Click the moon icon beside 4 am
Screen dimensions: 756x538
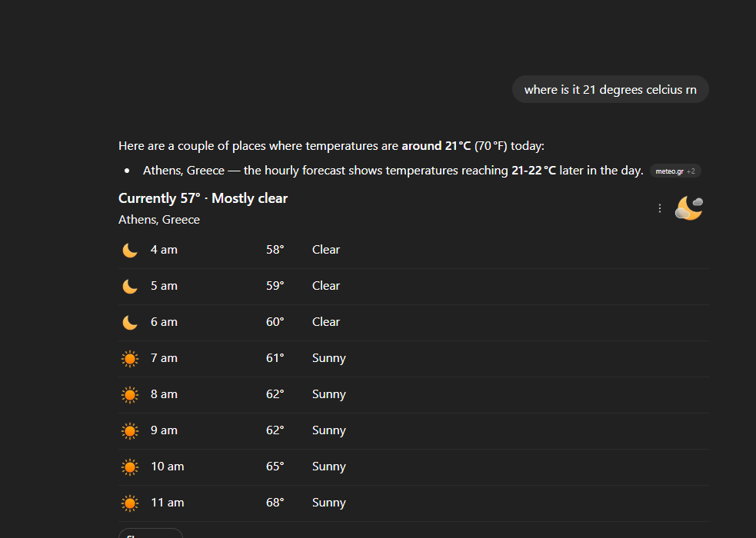coord(130,250)
